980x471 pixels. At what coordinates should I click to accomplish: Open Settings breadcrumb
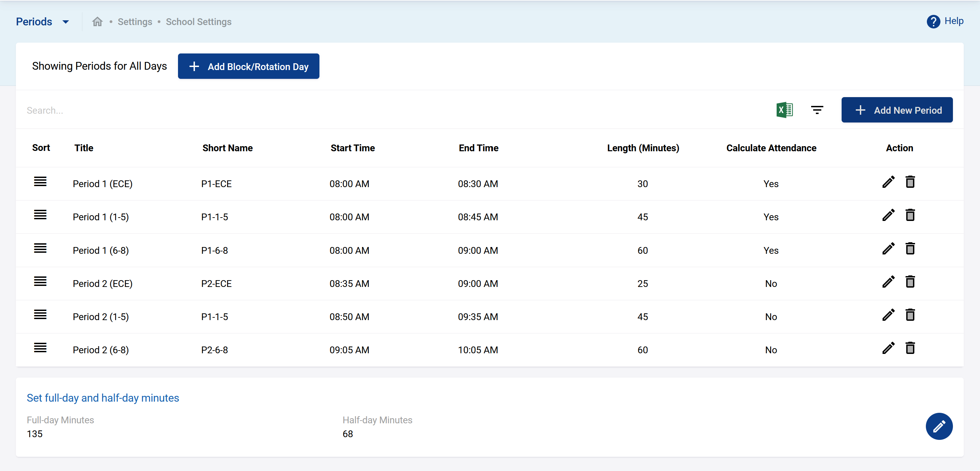(x=135, y=22)
